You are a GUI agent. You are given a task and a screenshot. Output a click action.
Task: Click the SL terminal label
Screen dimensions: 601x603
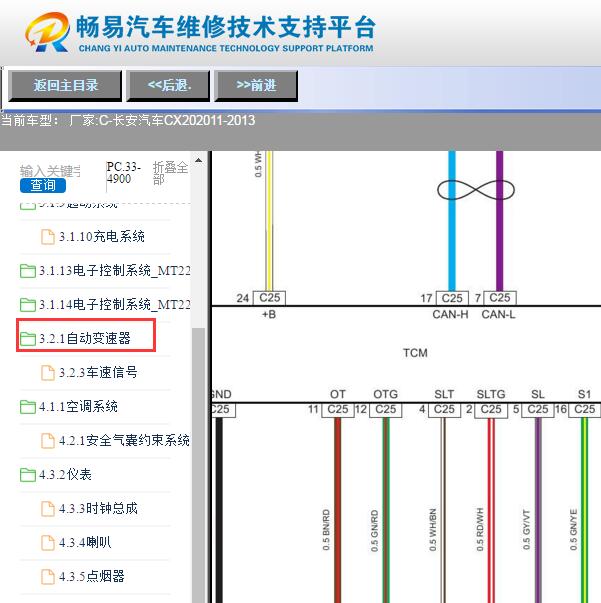click(538, 394)
